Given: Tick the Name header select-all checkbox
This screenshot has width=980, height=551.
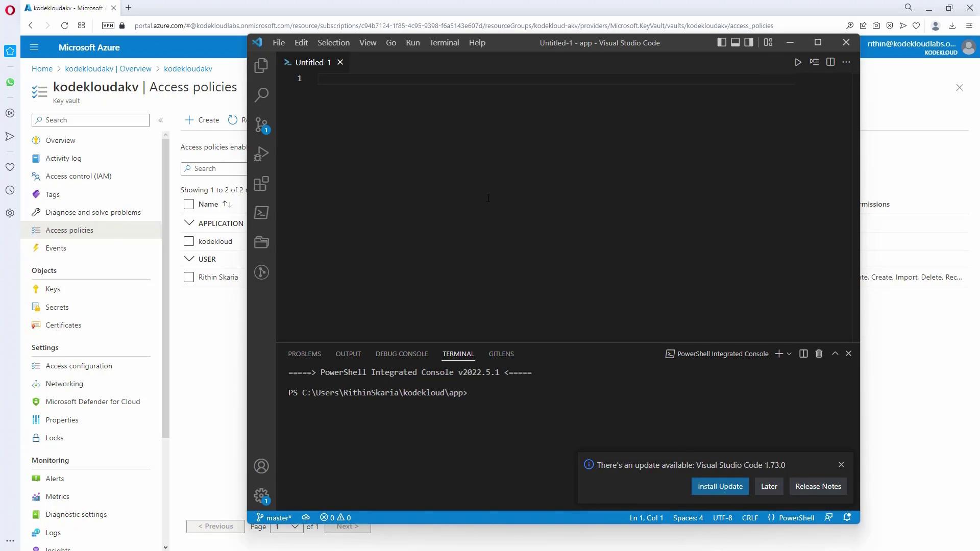Looking at the screenshot, I should point(189,204).
